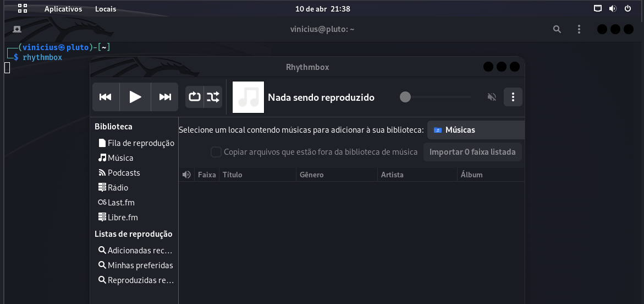The width and height of the screenshot is (644, 304).
Task: Click the terminal search icon
Action: pyautogui.click(x=557, y=29)
